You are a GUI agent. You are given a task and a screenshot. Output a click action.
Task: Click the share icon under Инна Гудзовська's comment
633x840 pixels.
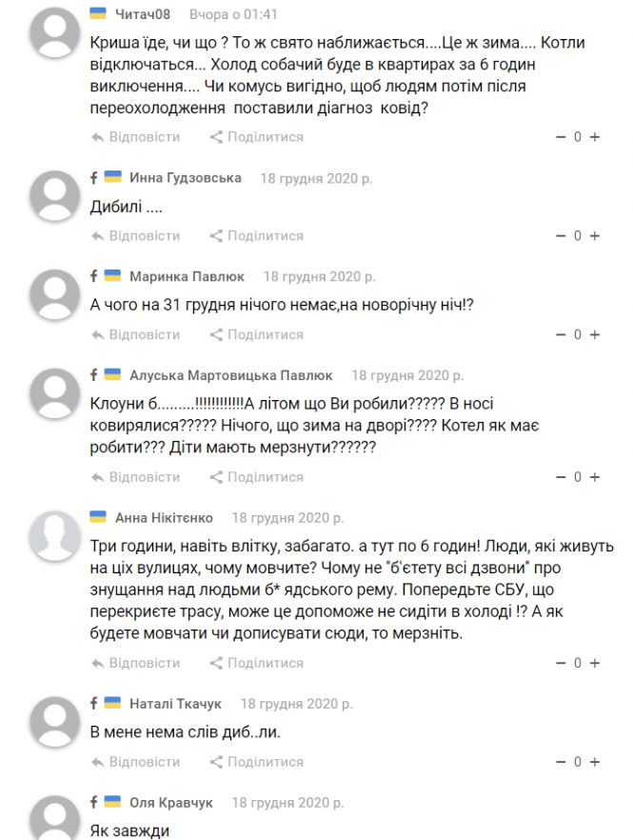[x=213, y=235]
